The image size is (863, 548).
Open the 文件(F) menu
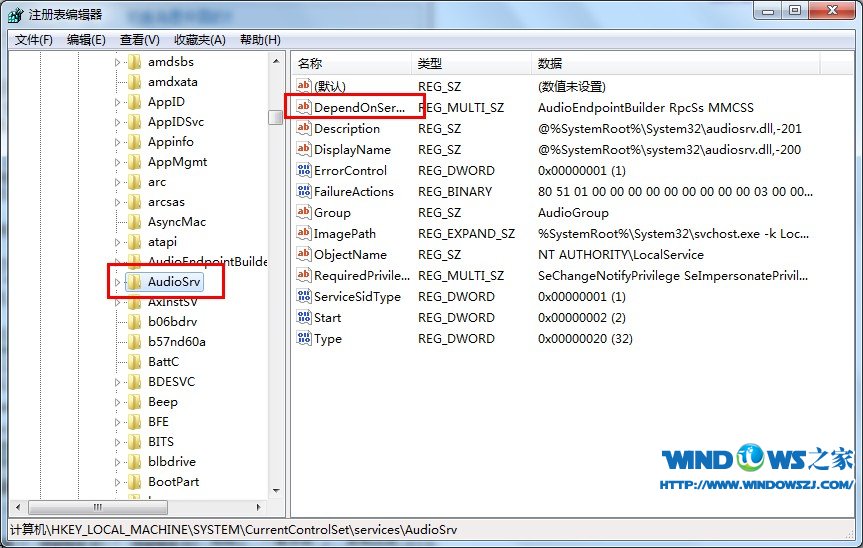click(x=33, y=40)
